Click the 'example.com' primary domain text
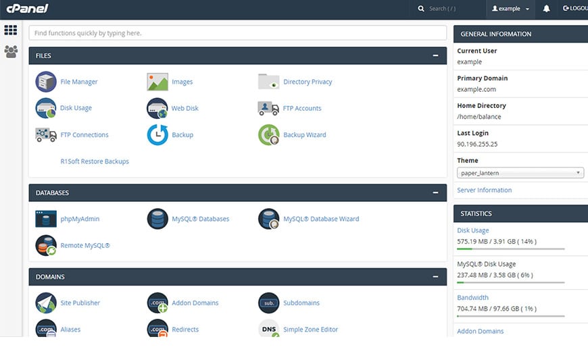 476,89
